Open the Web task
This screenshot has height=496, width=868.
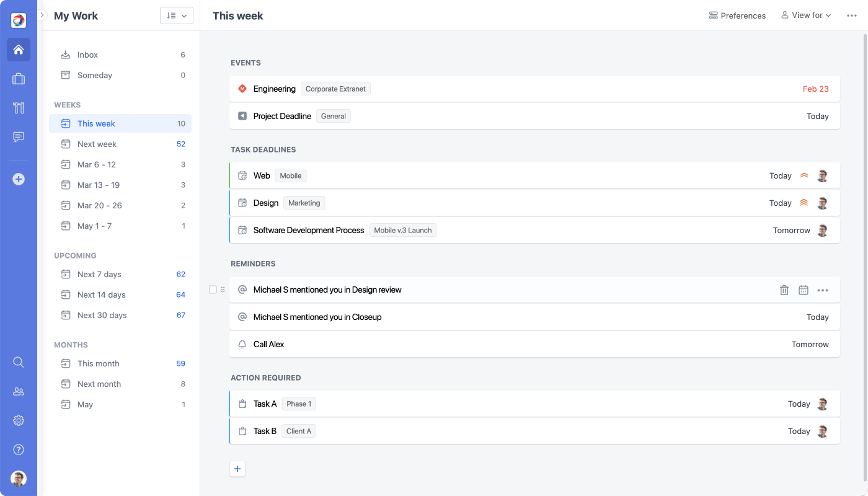point(534,175)
